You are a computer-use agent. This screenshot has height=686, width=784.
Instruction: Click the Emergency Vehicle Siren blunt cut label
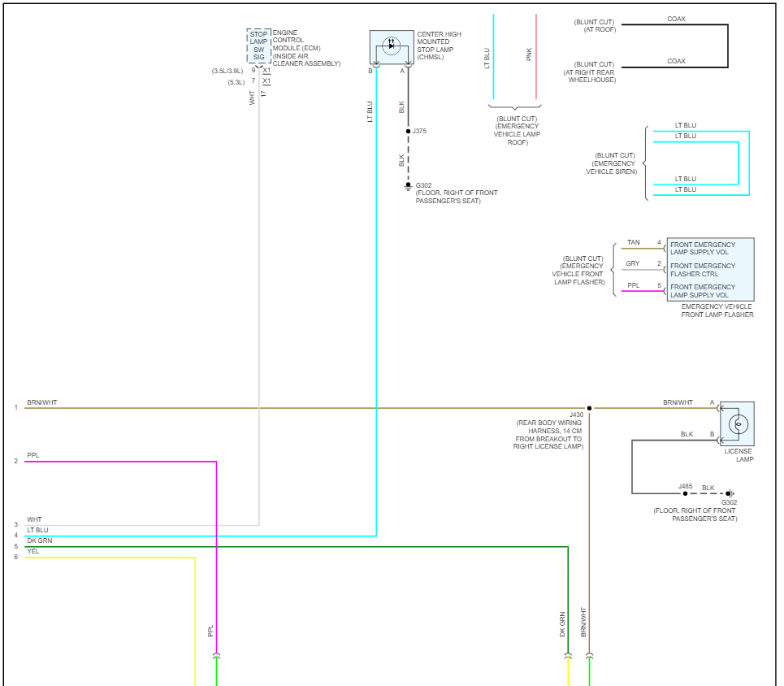click(x=614, y=163)
